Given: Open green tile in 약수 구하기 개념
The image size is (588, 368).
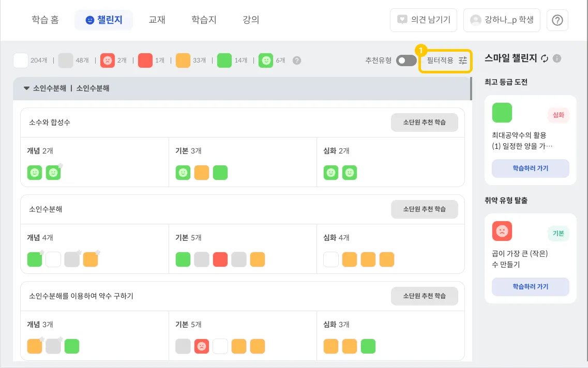Looking at the screenshot, I should tap(72, 346).
